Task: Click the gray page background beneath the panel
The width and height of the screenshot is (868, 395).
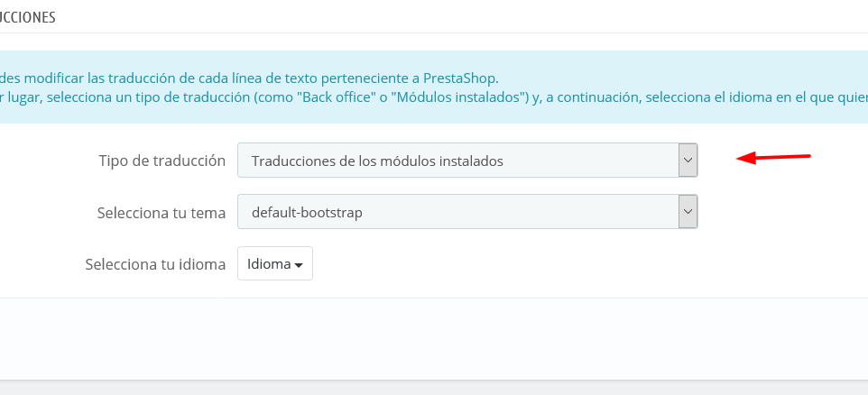Action: (434, 388)
